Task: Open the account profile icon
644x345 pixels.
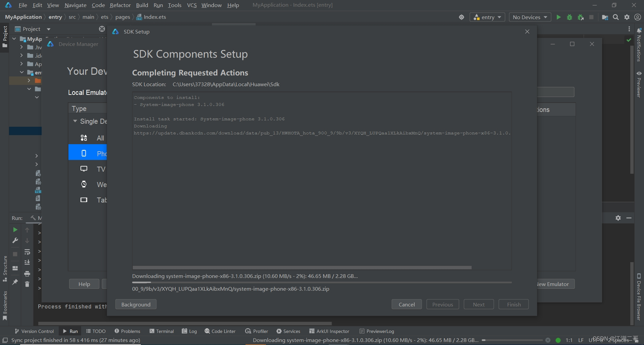Action: click(638, 17)
